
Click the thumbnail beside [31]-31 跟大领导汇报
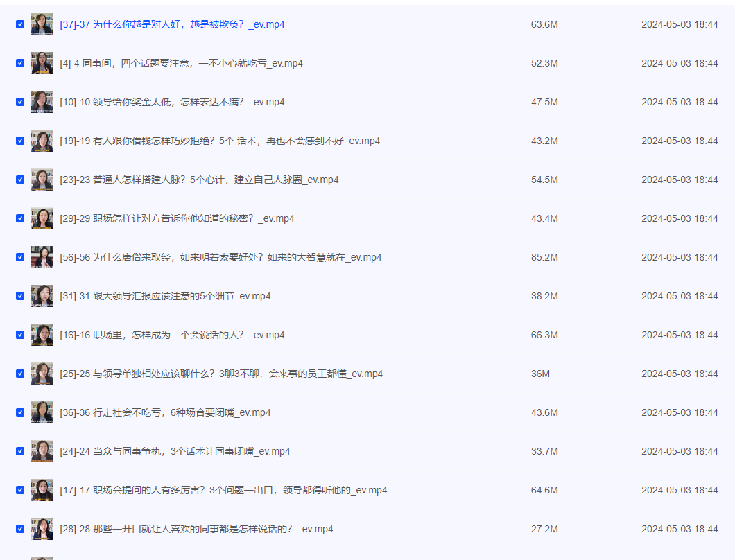42,296
